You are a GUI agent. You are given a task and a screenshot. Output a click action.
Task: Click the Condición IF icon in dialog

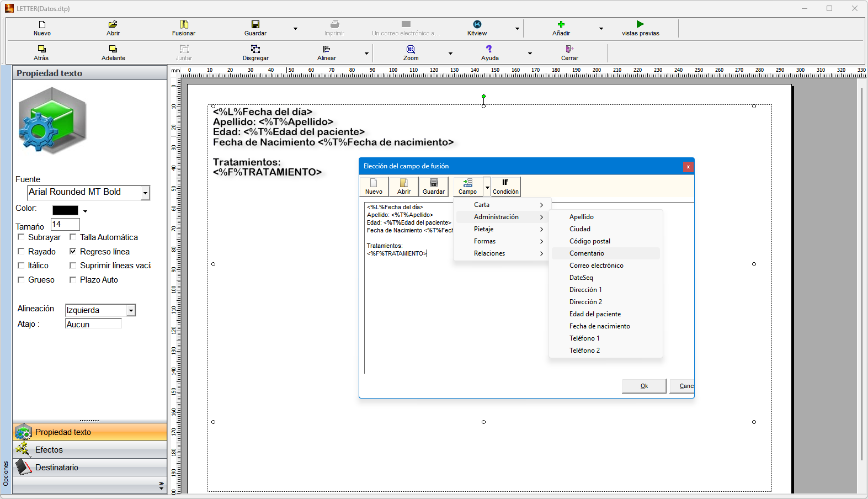click(x=505, y=183)
